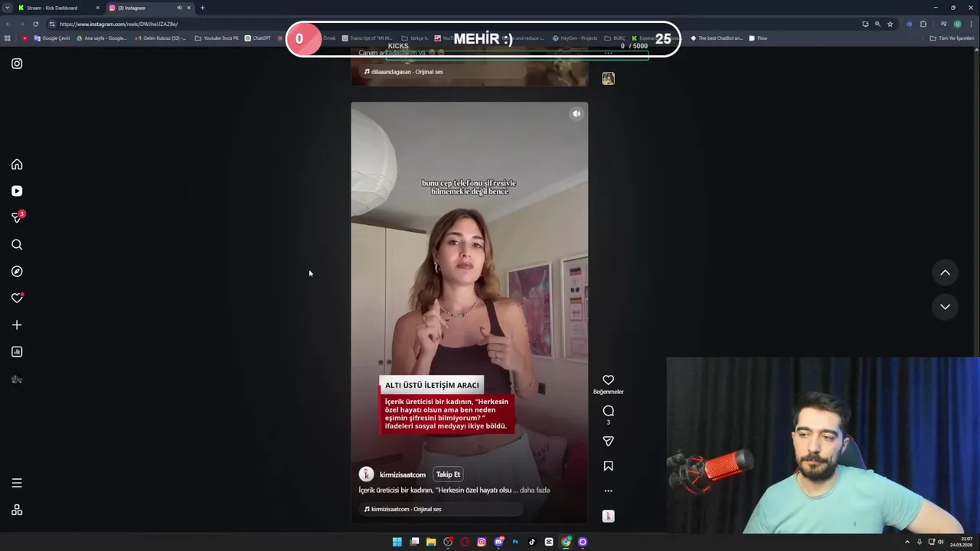Go to next reel with down arrow
Image resolution: width=980 pixels, height=551 pixels.
point(945,307)
